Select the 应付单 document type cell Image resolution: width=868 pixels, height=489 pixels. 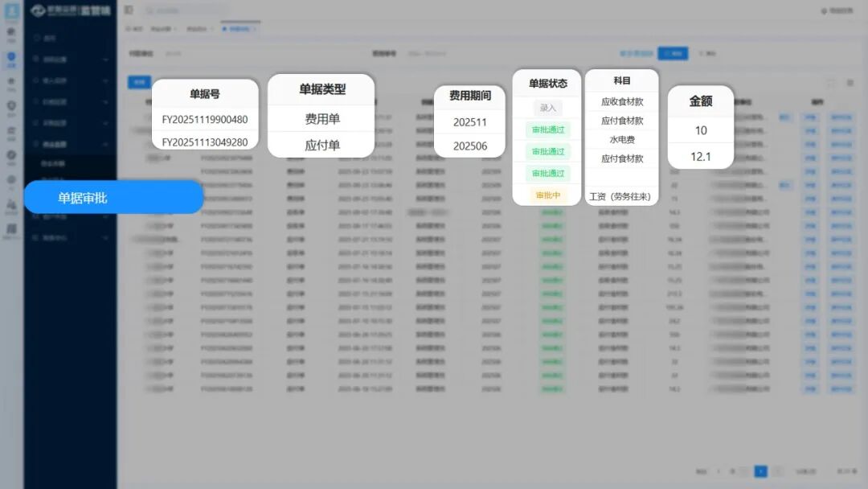pyautogui.click(x=321, y=145)
